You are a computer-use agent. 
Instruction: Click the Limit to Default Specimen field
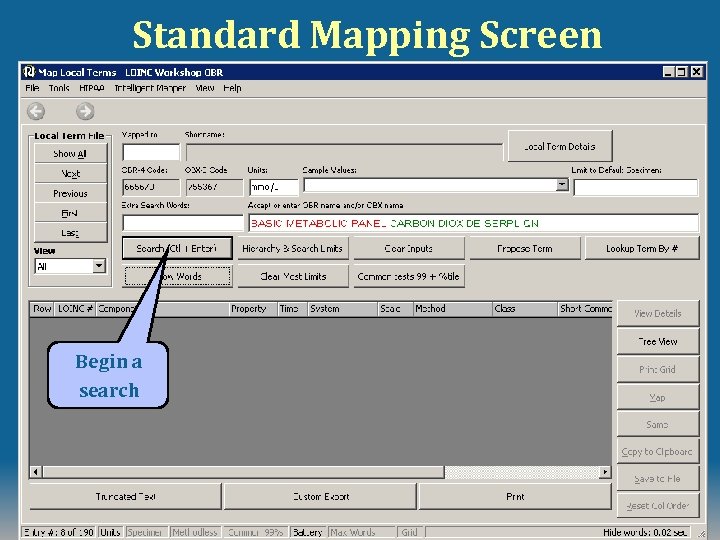pyautogui.click(x=636, y=187)
